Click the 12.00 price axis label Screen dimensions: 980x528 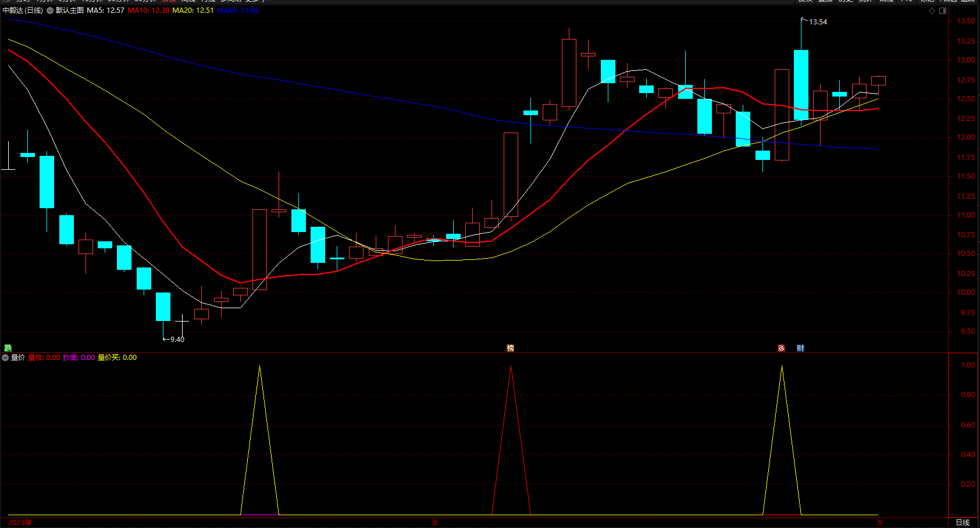[966, 137]
